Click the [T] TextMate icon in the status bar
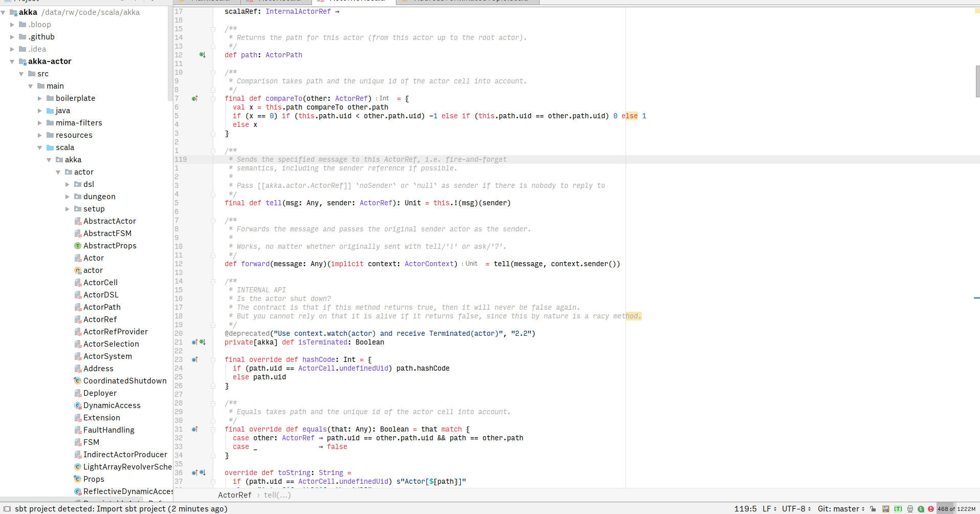The width and height of the screenshot is (980, 514). [898, 509]
